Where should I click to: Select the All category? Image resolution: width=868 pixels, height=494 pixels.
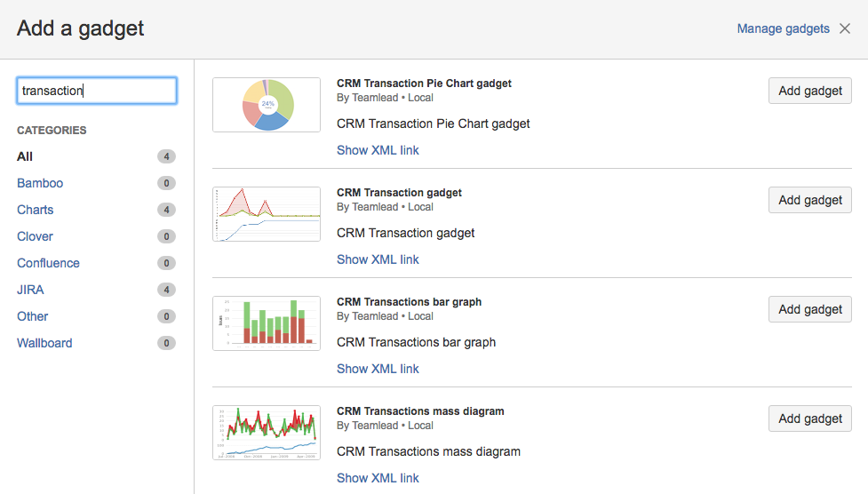coord(25,156)
